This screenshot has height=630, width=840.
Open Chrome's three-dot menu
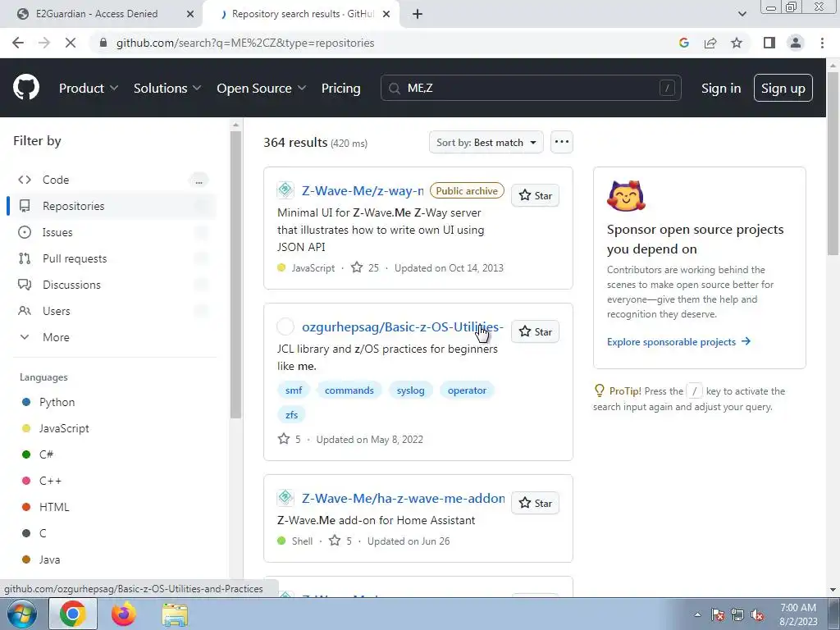(822, 43)
